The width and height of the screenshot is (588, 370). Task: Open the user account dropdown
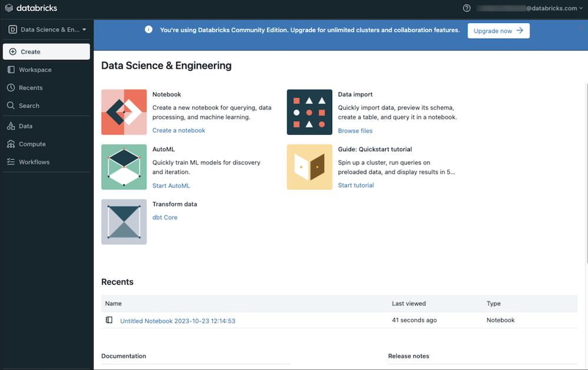pos(530,8)
